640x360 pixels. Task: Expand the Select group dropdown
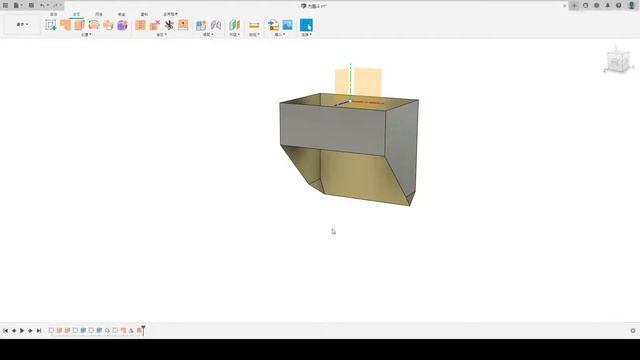coord(307,35)
